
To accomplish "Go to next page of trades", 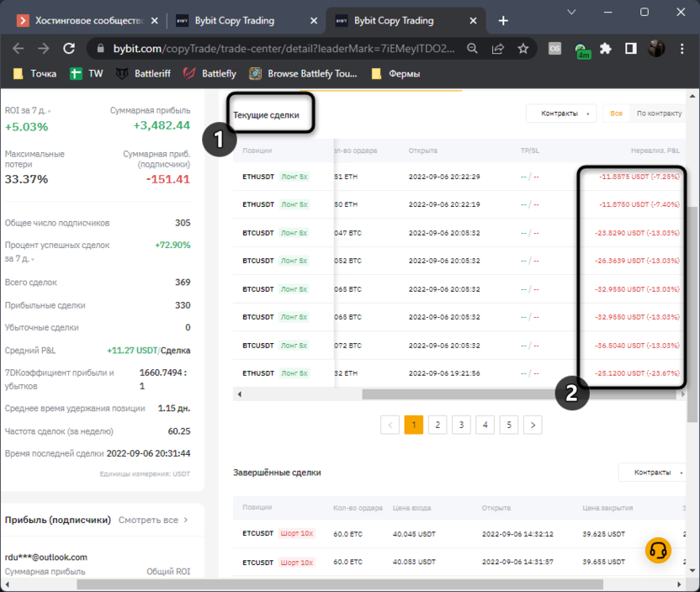I will tap(532, 425).
